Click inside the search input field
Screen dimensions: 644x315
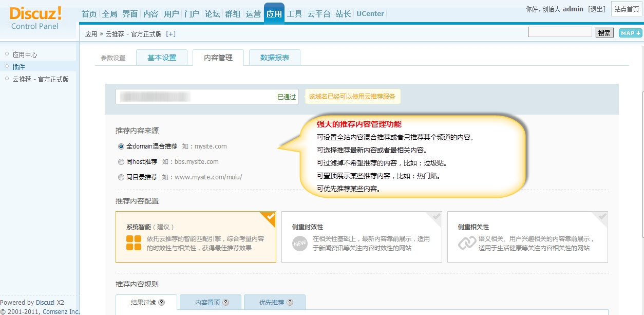pos(559,32)
